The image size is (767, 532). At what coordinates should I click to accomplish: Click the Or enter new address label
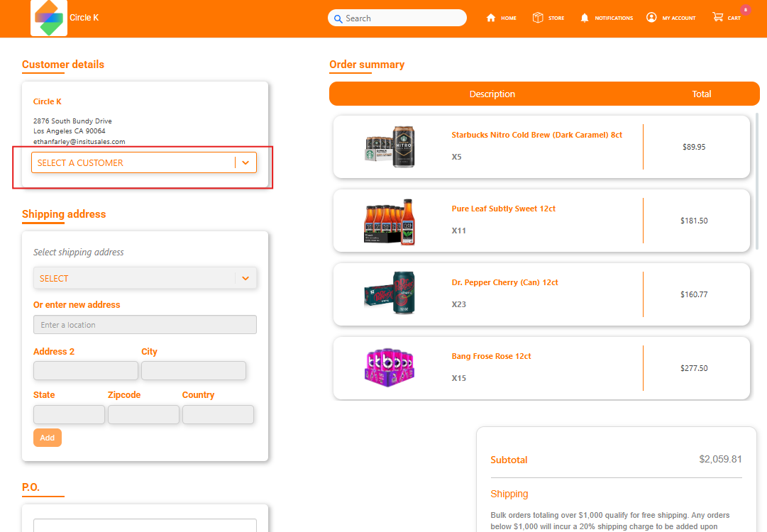pos(77,304)
